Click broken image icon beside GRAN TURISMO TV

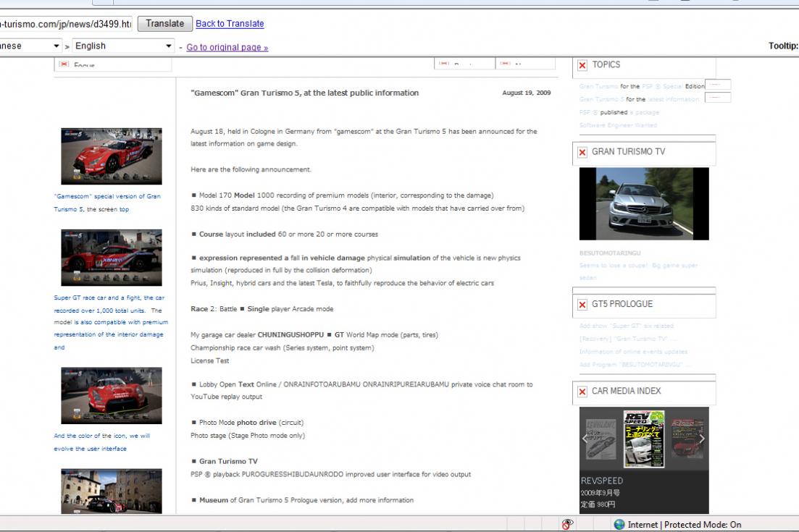pos(582,152)
